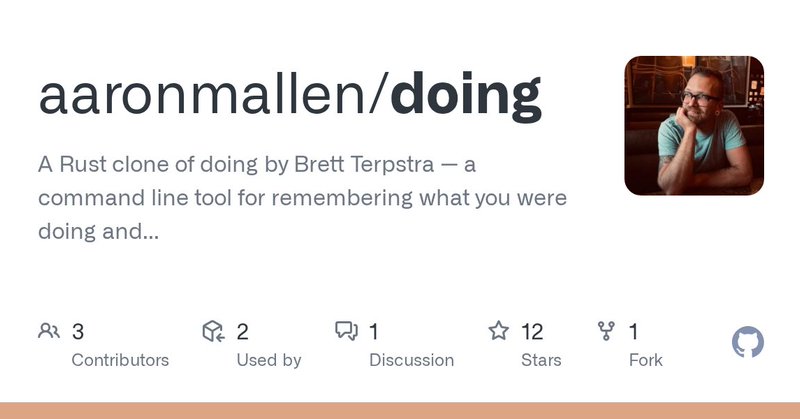Click the Discussion speech bubbles icon
This screenshot has height=419, width=800.
coord(346,331)
